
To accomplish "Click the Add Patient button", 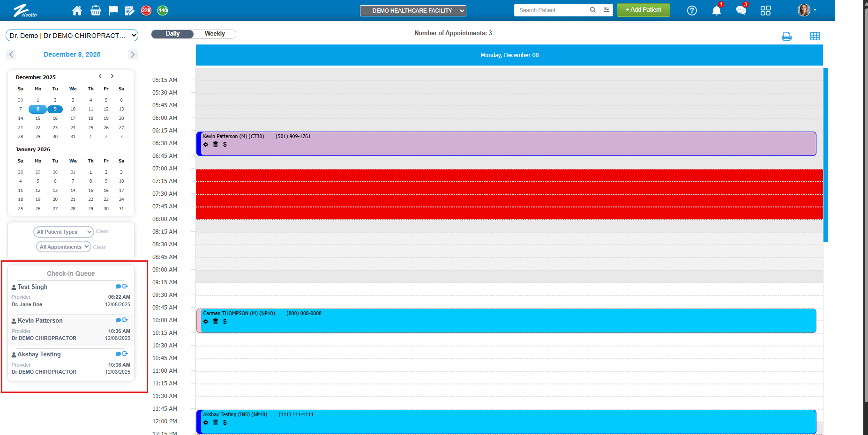I will [643, 10].
